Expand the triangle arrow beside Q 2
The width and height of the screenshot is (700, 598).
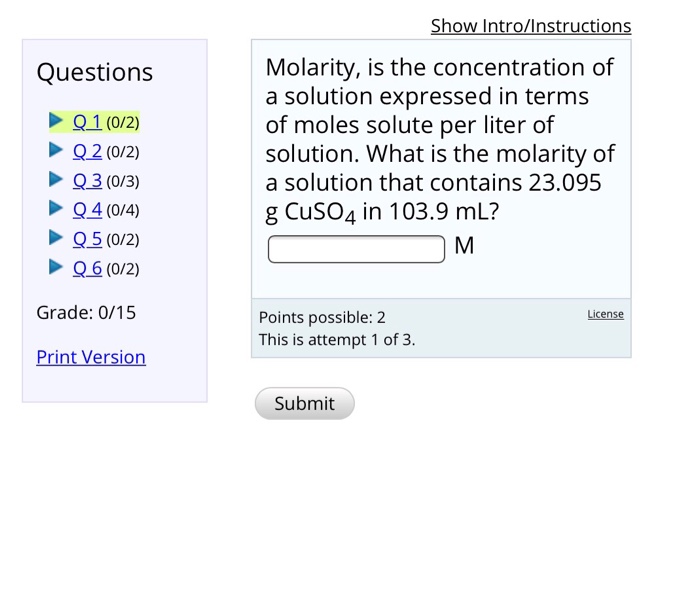(56, 150)
